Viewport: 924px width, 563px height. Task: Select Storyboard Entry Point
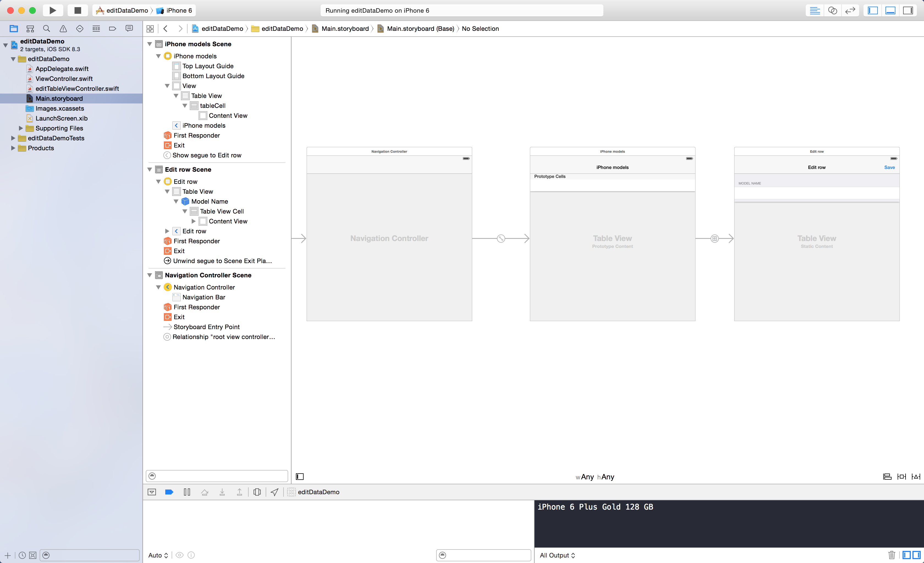point(206,327)
